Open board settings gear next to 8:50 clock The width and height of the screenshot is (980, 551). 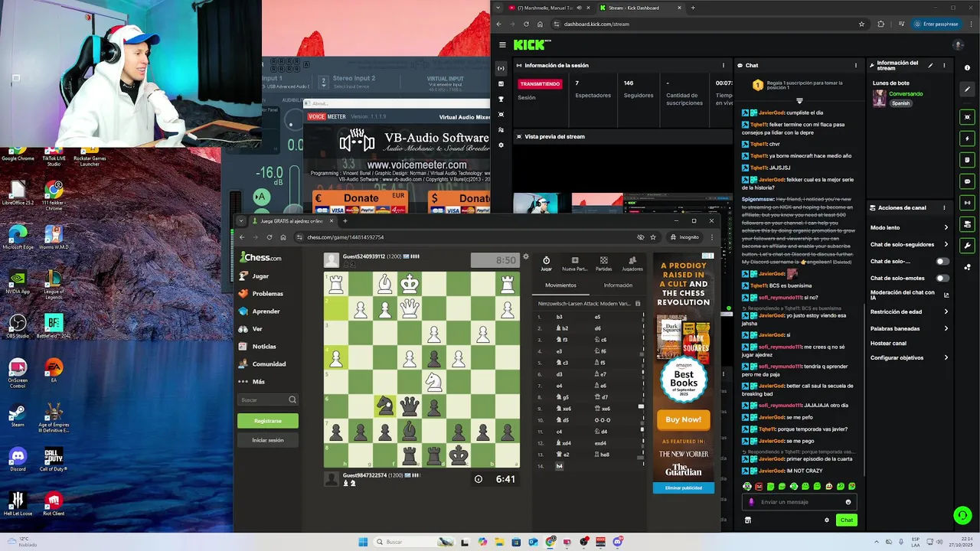(526, 256)
